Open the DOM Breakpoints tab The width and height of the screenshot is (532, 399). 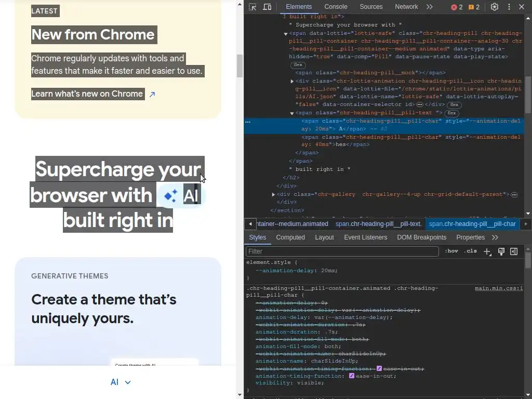tap(422, 237)
